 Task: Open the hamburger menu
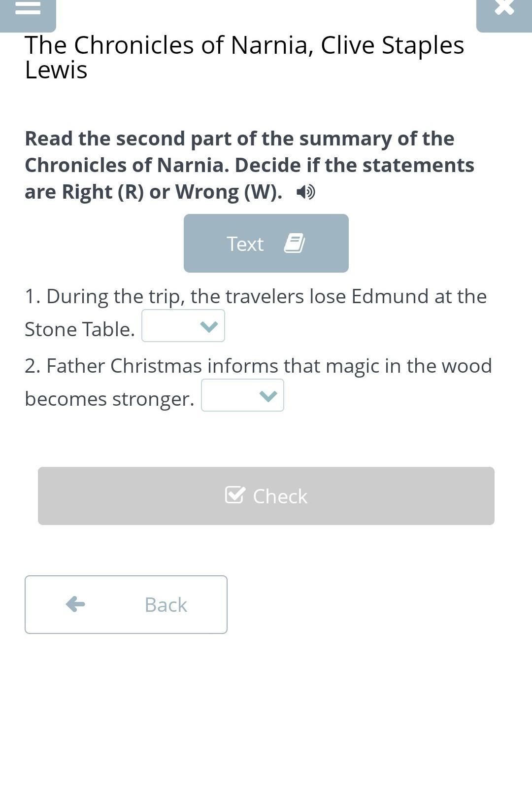point(28,8)
